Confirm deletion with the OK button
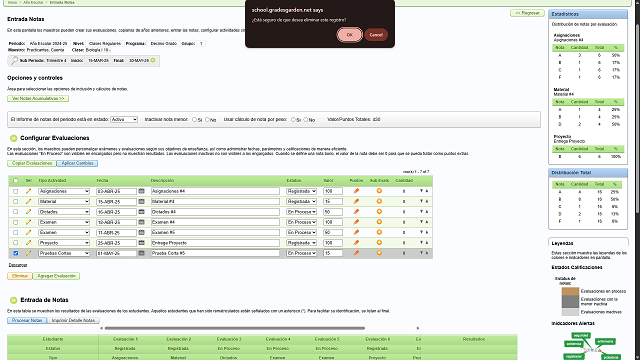 point(349,35)
